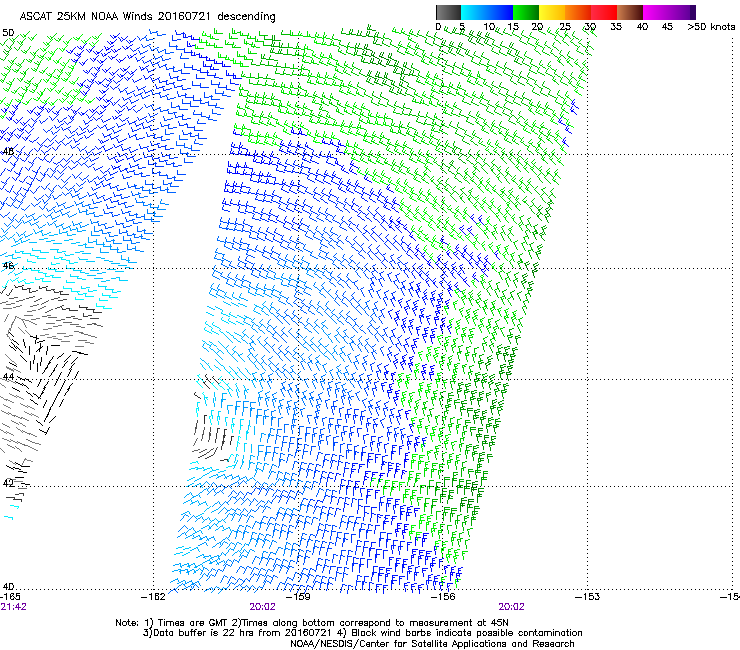Click legend tick label '45'

coord(667,27)
